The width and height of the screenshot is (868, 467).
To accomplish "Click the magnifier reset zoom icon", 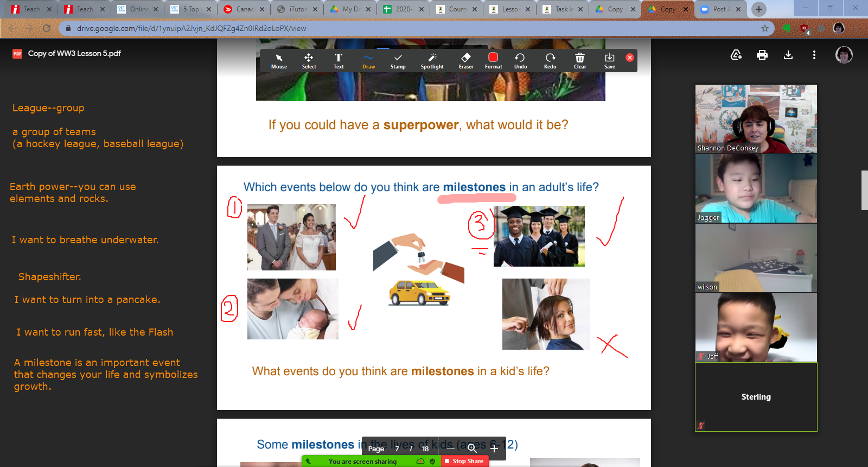I will [x=472, y=449].
